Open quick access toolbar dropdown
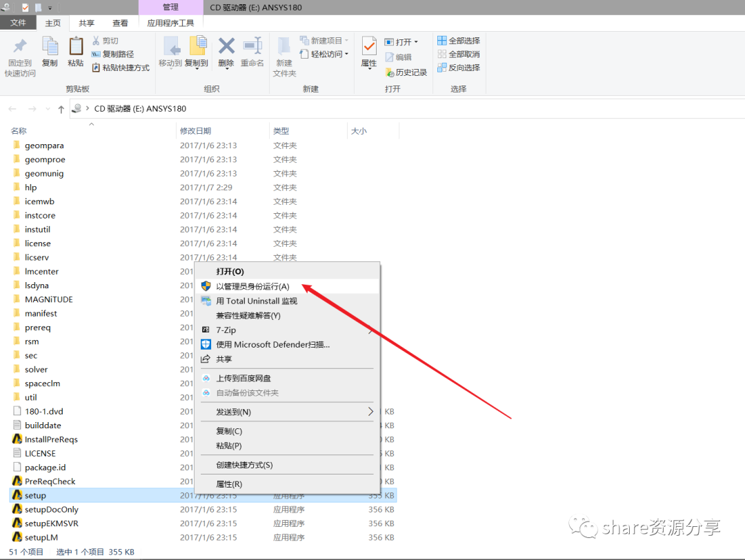The width and height of the screenshot is (745, 560). [x=50, y=8]
